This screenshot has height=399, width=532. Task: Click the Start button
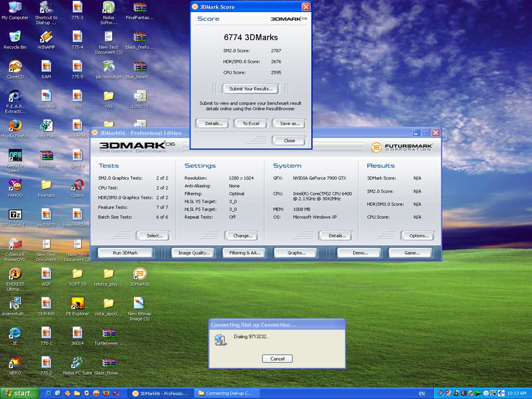click(19, 393)
